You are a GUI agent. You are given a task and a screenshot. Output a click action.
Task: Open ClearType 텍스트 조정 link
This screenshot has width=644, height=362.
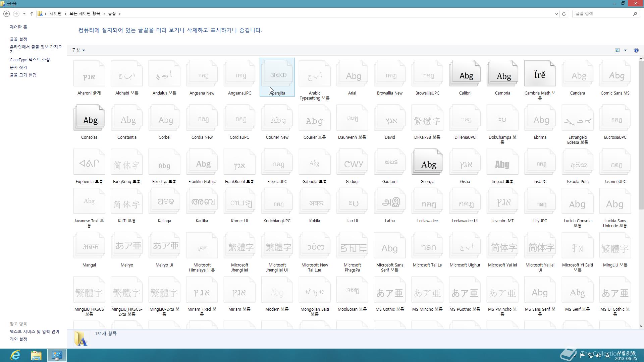click(30, 60)
